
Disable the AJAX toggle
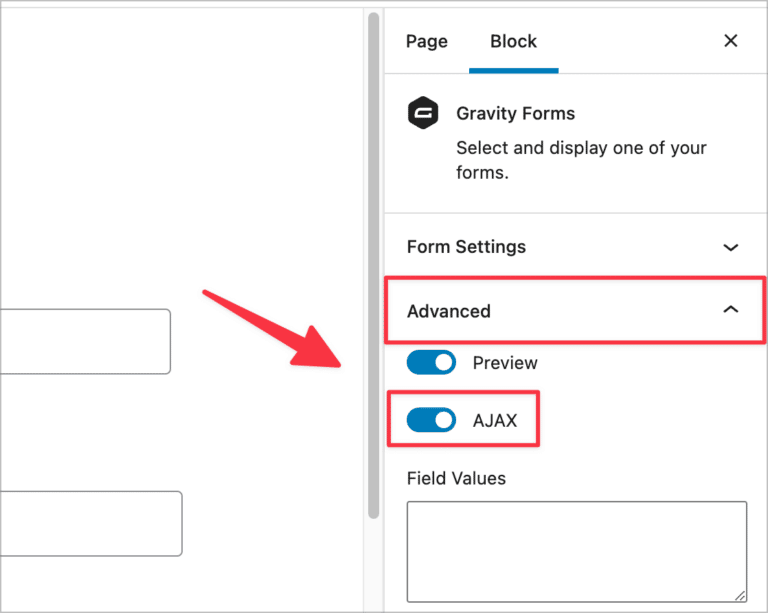[431, 420]
